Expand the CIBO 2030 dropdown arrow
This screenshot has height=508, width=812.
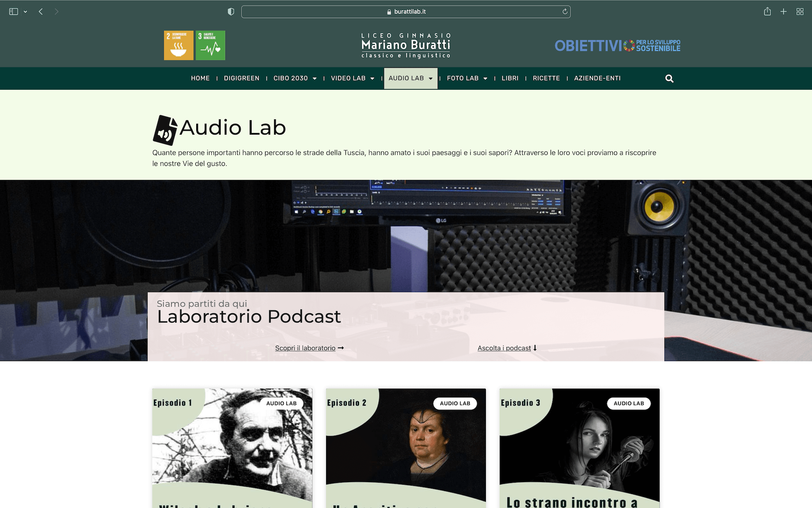315,79
